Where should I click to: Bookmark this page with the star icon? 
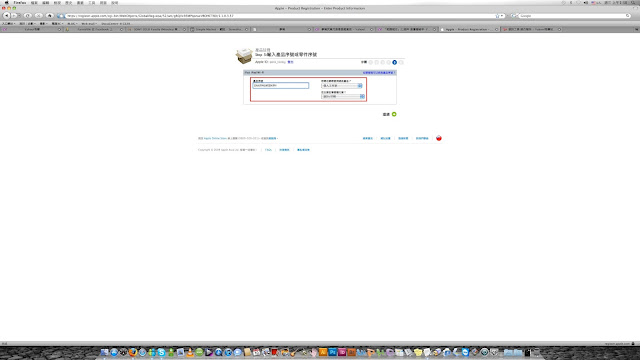497,16
